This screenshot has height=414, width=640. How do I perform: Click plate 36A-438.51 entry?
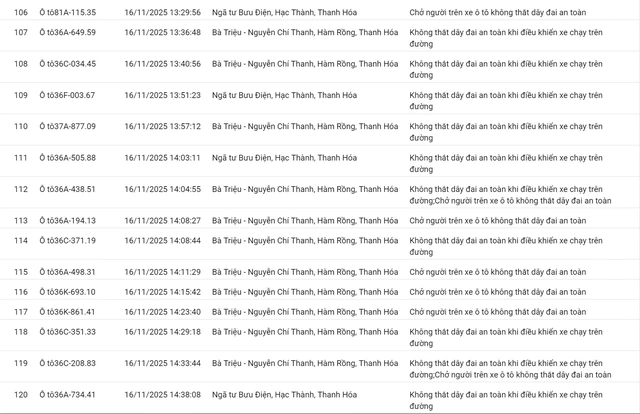point(72,189)
